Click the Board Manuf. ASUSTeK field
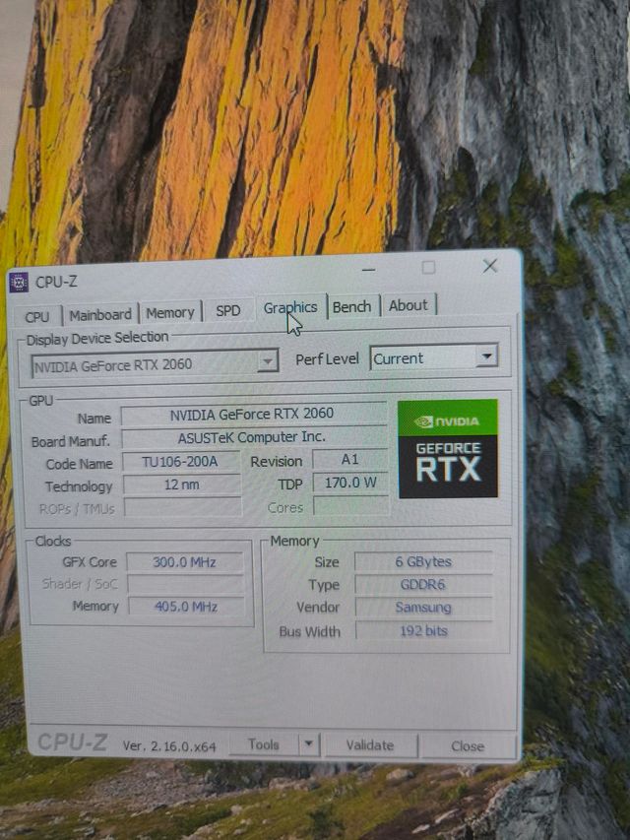Viewport: 630px width, 840px height. point(253,437)
